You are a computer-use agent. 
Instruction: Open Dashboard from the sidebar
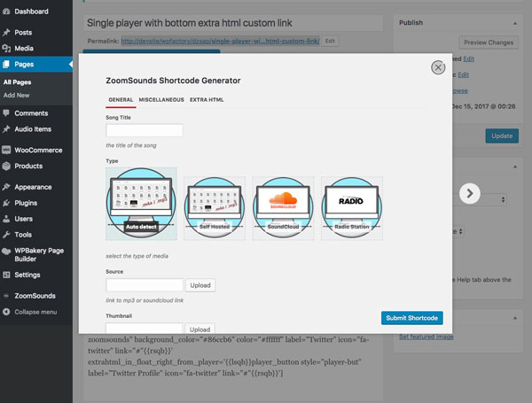pos(32,12)
